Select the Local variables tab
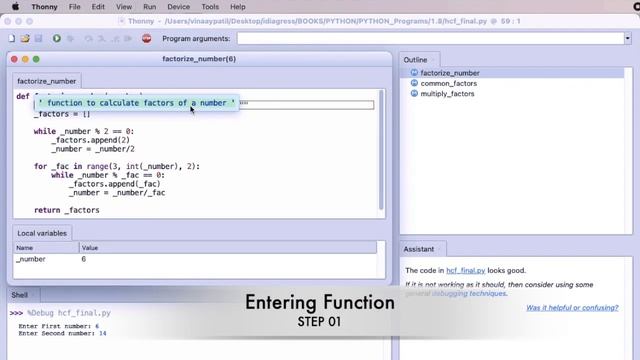Viewport: 640px width, 360px height. [42, 233]
